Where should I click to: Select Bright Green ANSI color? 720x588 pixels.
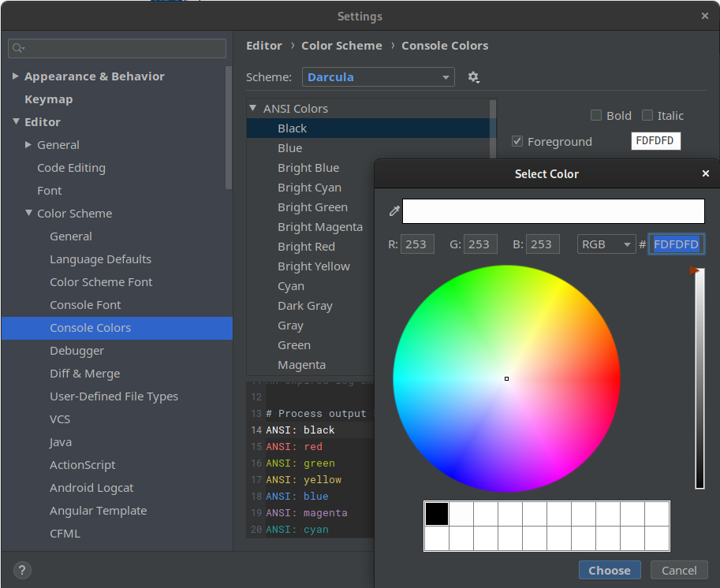click(312, 207)
